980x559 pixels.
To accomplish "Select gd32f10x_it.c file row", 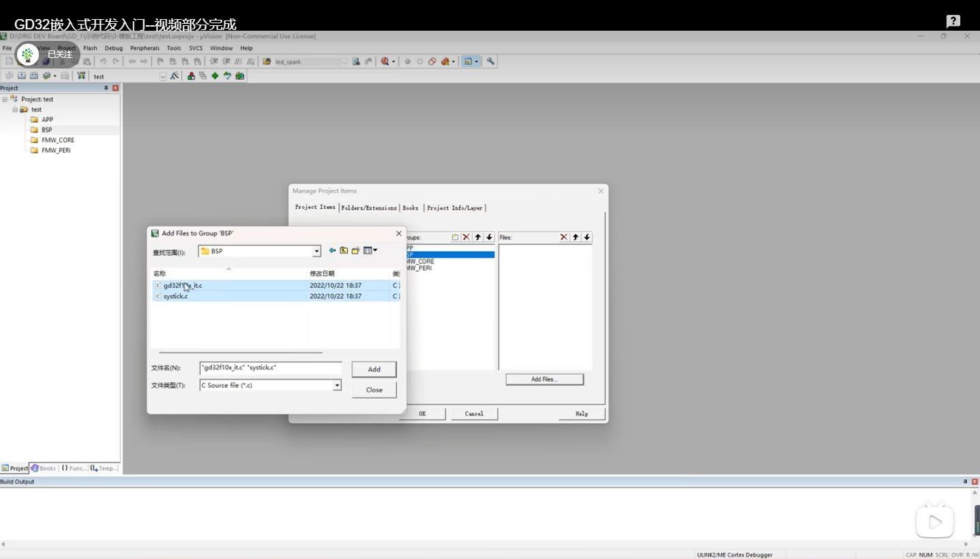I will 276,285.
